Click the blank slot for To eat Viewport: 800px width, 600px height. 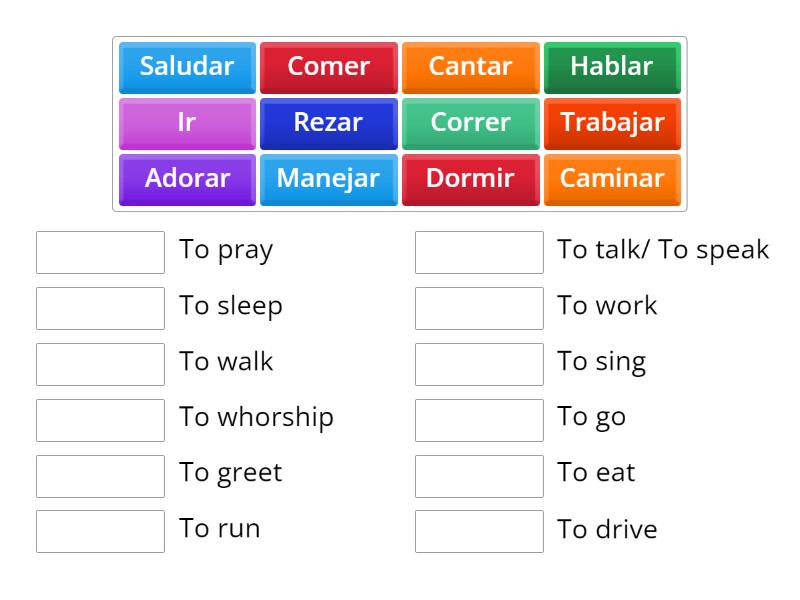pos(479,476)
